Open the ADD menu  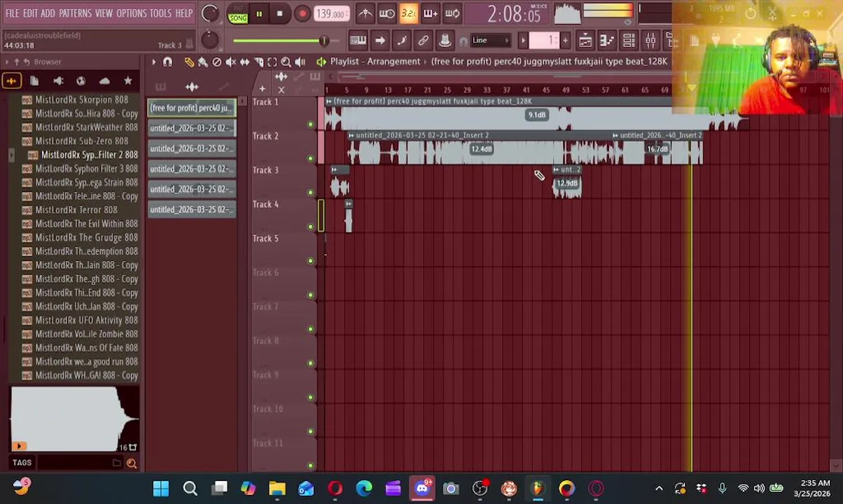(x=48, y=13)
